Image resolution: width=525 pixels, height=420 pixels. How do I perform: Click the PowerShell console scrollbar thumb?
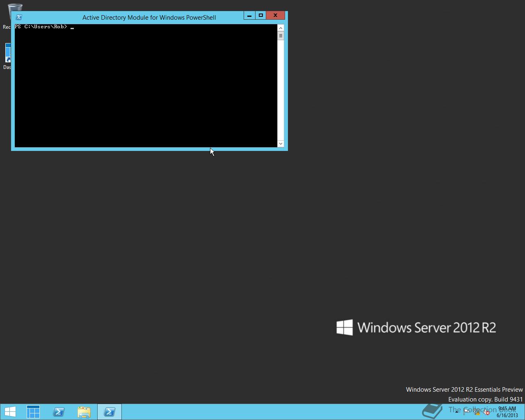click(x=281, y=36)
